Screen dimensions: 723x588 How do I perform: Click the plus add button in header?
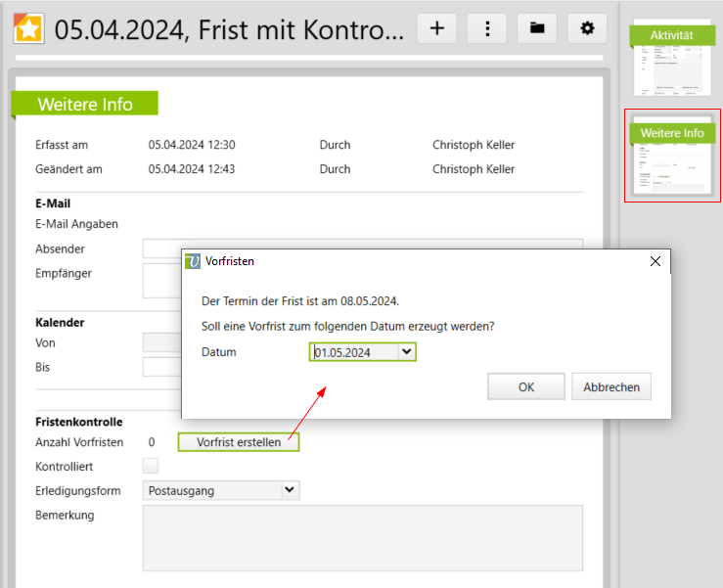(x=436, y=28)
